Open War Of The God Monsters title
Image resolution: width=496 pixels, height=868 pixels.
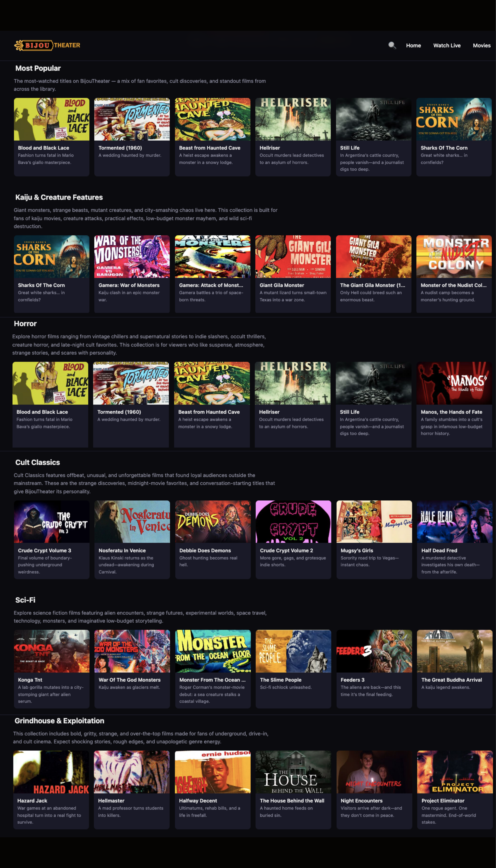click(x=130, y=680)
